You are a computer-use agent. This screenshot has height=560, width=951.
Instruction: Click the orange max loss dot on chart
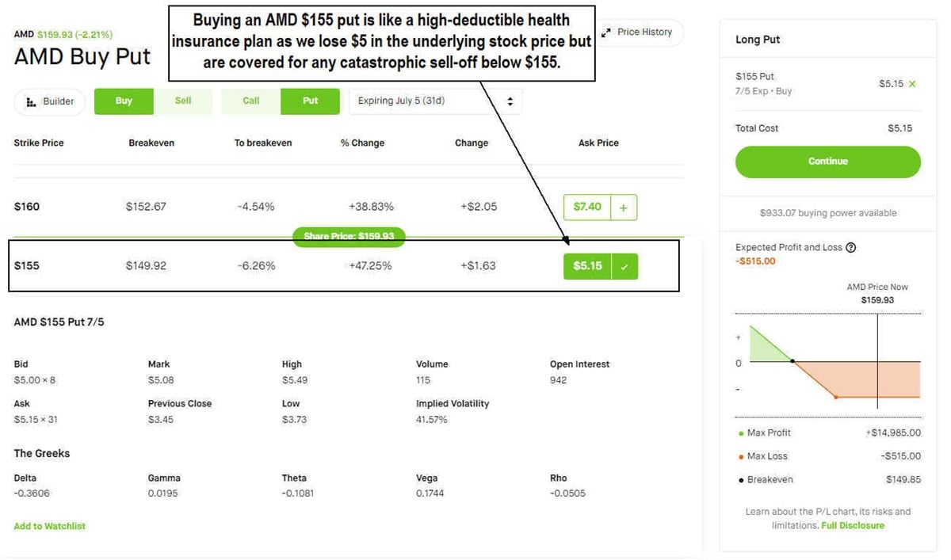pyautogui.click(x=836, y=397)
